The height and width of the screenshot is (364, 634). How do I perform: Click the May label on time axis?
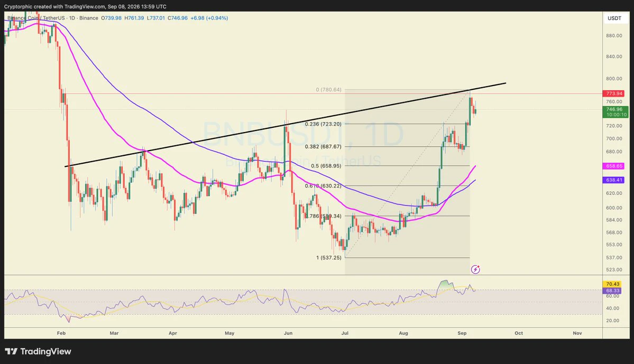pos(229,333)
